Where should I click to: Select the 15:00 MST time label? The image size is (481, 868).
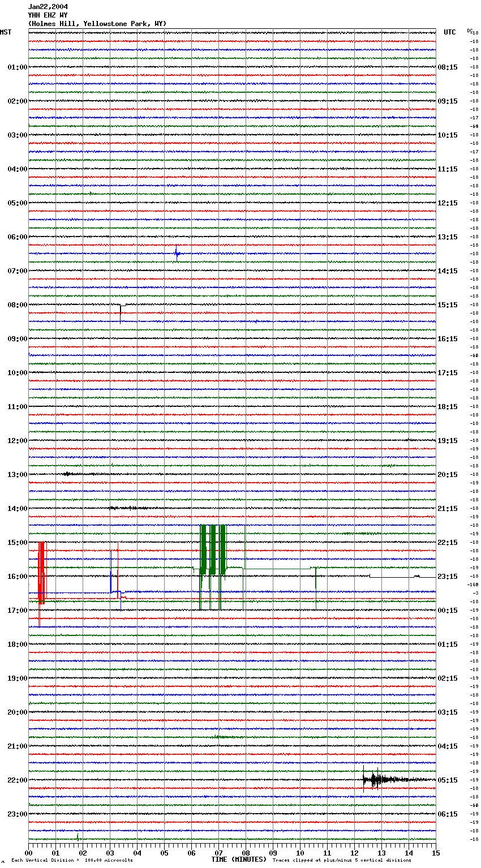pos(18,543)
